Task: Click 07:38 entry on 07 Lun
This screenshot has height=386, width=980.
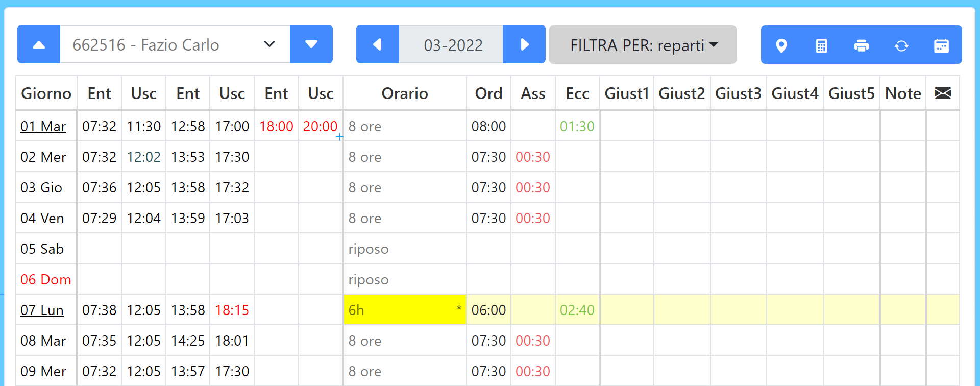Action: (x=100, y=310)
